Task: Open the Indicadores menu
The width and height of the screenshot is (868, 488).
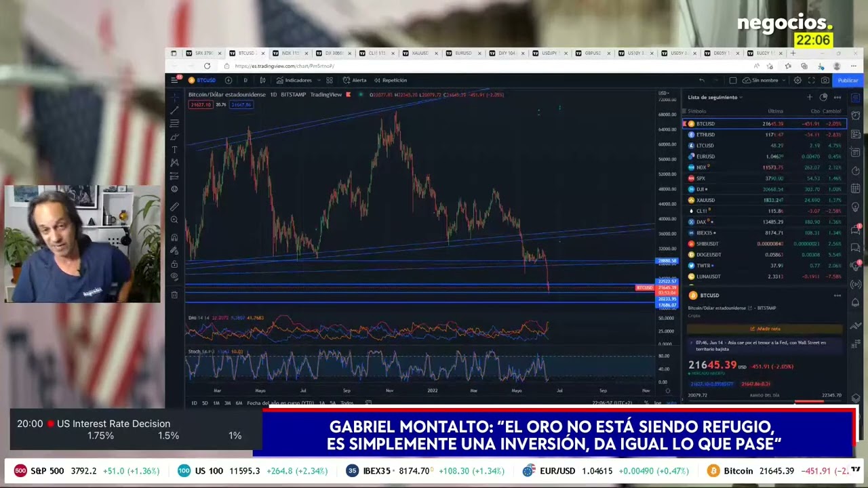Action: pyautogui.click(x=294, y=80)
